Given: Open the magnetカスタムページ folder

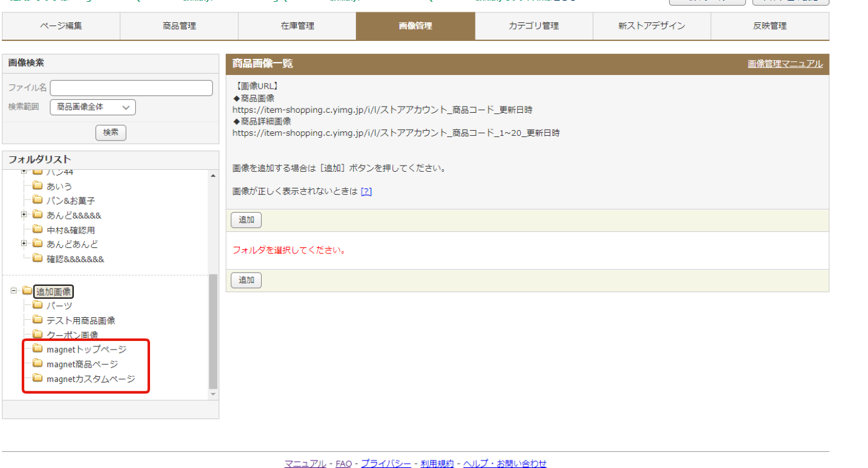Looking at the screenshot, I should click(x=91, y=379).
